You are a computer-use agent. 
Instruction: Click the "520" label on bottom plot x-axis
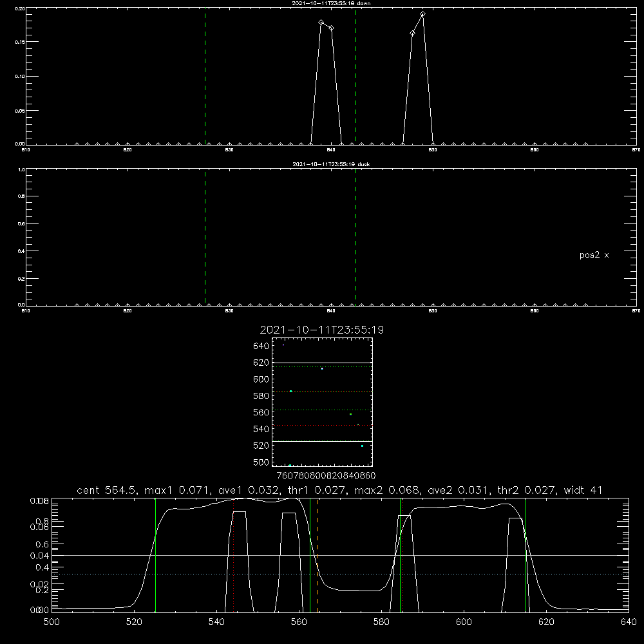click(135, 622)
